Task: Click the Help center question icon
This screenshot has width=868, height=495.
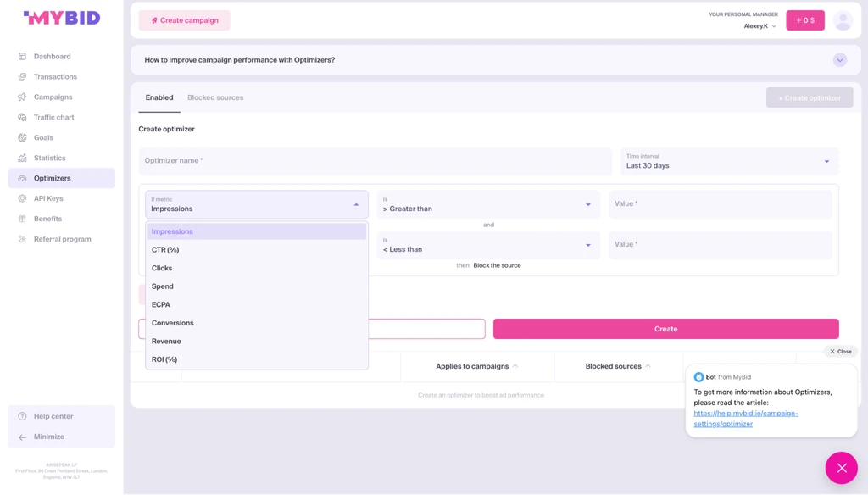Action: (x=22, y=416)
